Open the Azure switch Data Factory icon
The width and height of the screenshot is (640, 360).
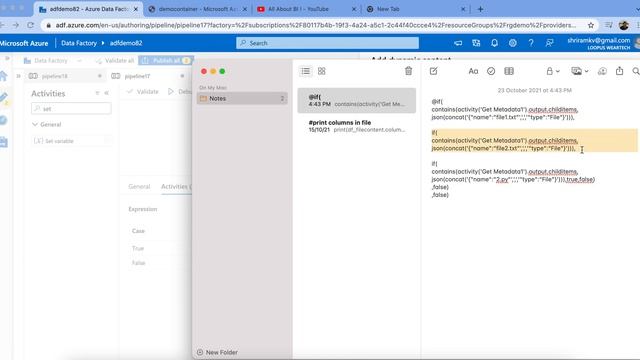point(476,43)
